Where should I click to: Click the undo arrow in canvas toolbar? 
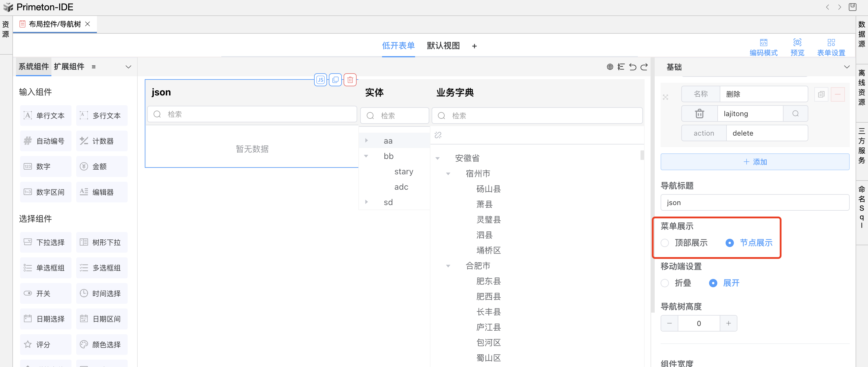tap(633, 67)
